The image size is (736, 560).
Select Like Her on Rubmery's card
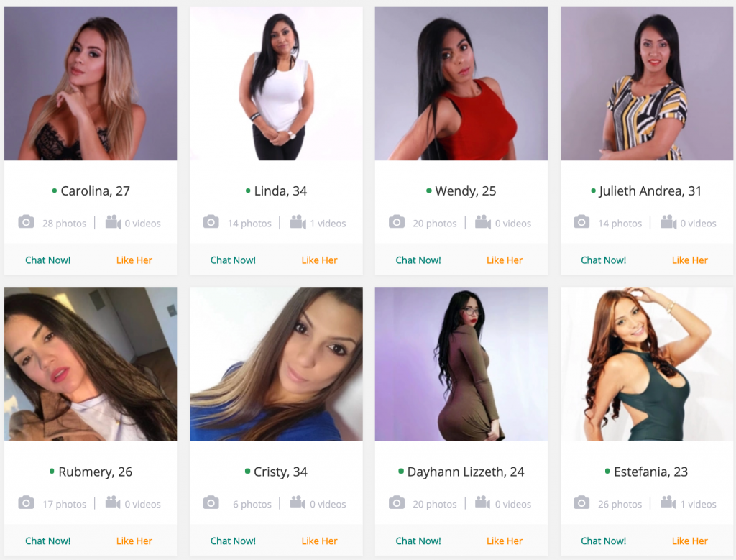(134, 541)
